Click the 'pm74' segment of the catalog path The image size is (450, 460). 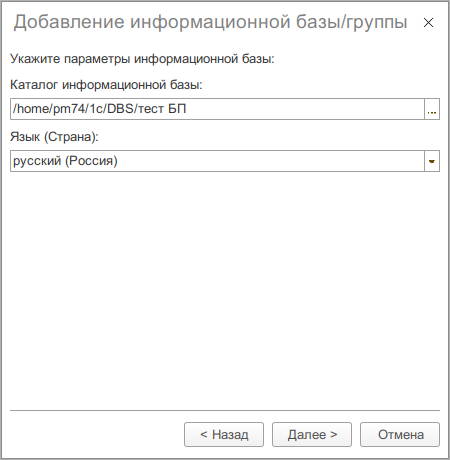(69, 109)
